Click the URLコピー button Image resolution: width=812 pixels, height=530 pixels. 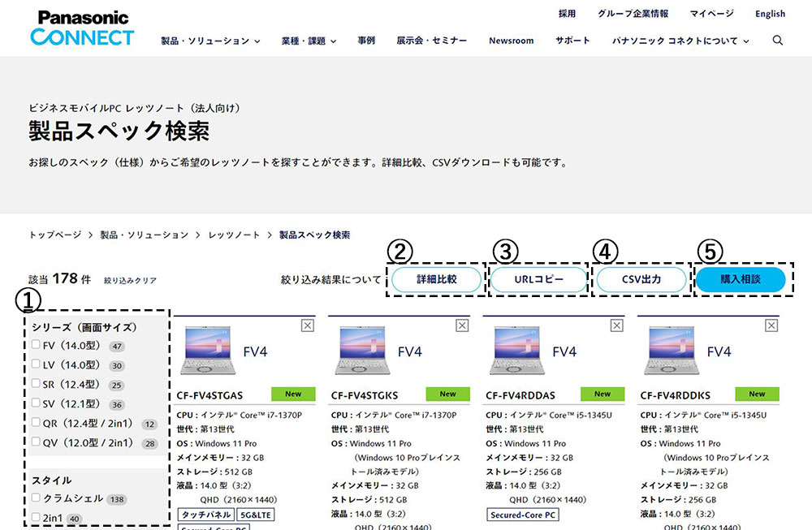click(x=538, y=279)
